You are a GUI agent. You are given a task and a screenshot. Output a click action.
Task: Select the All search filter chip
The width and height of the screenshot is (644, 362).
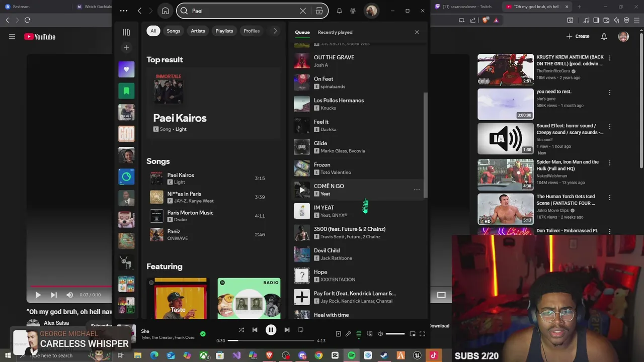click(x=153, y=31)
